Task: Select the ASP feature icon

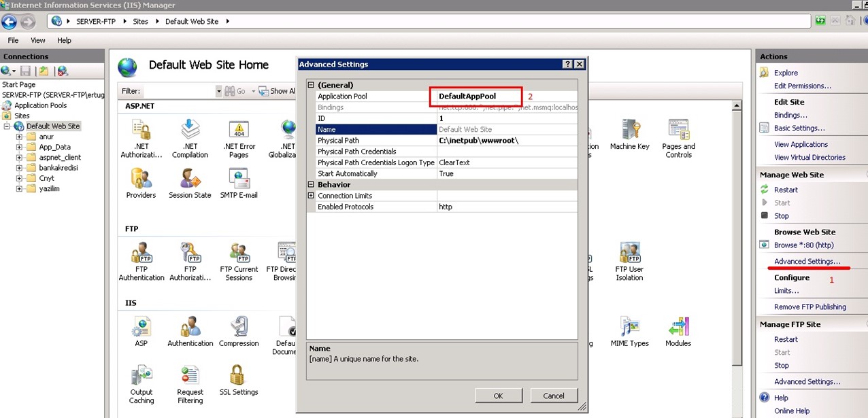Action: point(141,332)
